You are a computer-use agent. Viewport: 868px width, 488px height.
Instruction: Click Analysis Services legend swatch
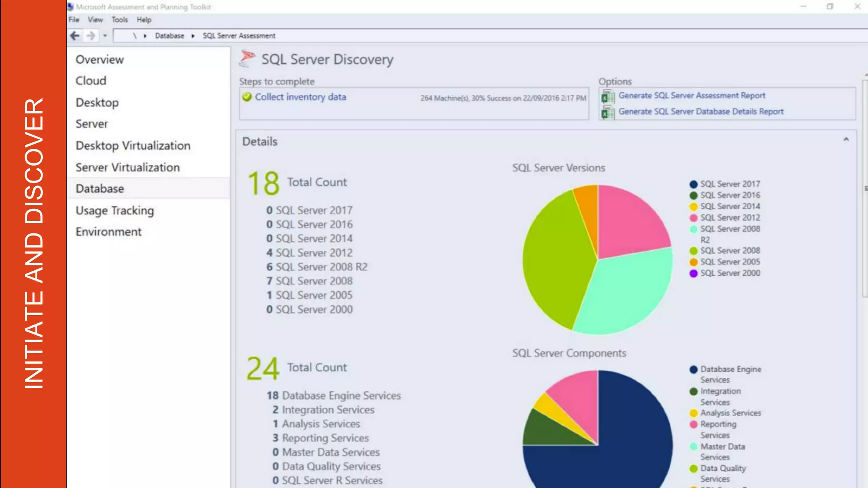point(693,413)
